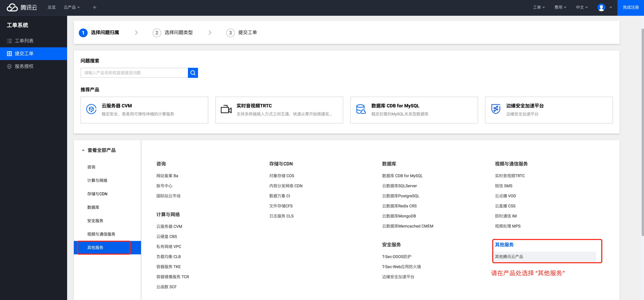Click the problem search input field
Image resolution: width=644 pixels, height=300 pixels.
(x=134, y=73)
